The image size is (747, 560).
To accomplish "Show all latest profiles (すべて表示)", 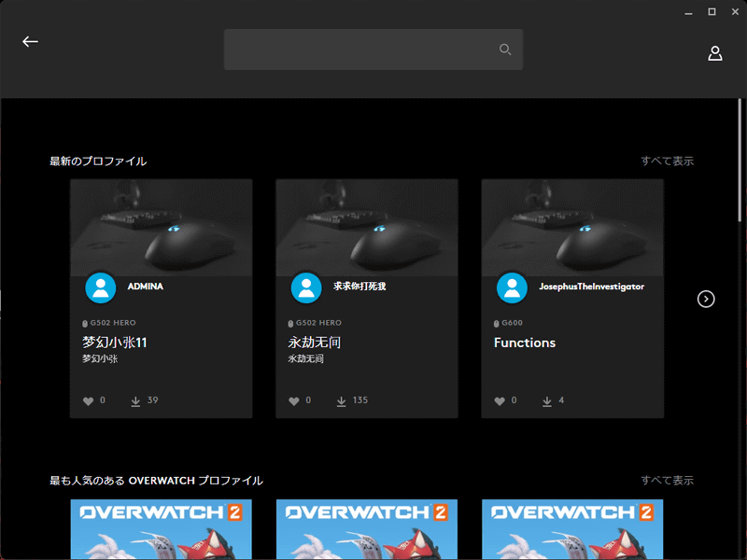I will (x=667, y=161).
